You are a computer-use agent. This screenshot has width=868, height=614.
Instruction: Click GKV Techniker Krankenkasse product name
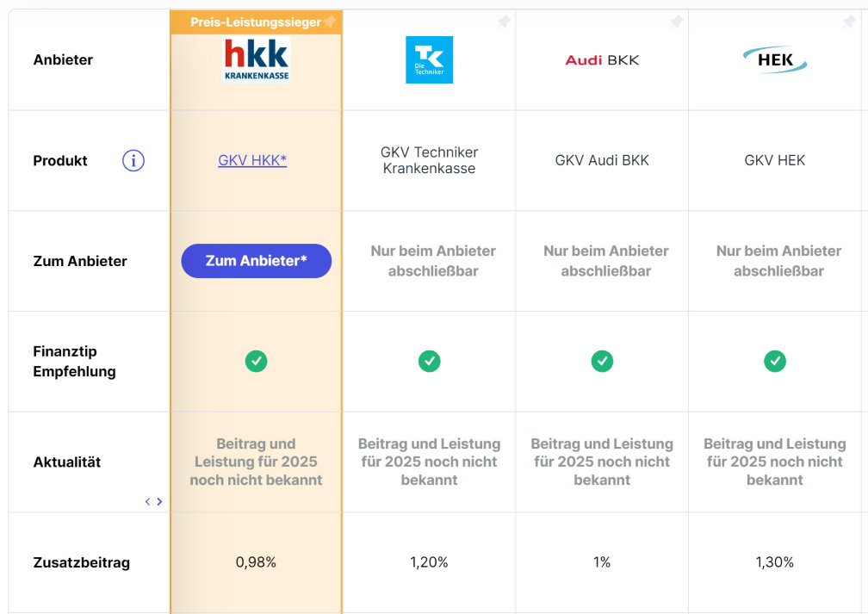[429, 160]
